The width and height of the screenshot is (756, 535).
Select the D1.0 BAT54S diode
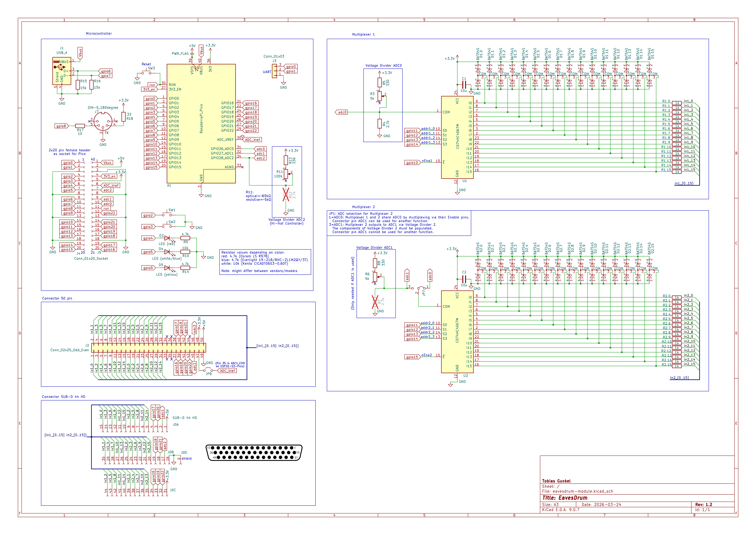478,76
